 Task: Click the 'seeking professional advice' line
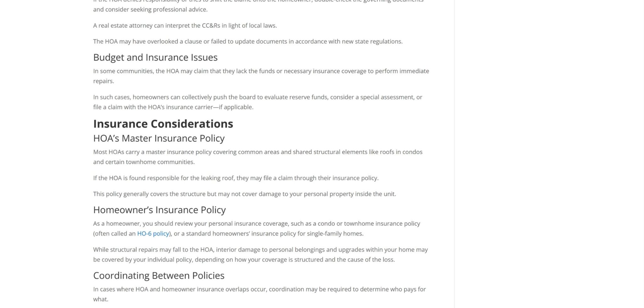[150, 9]
